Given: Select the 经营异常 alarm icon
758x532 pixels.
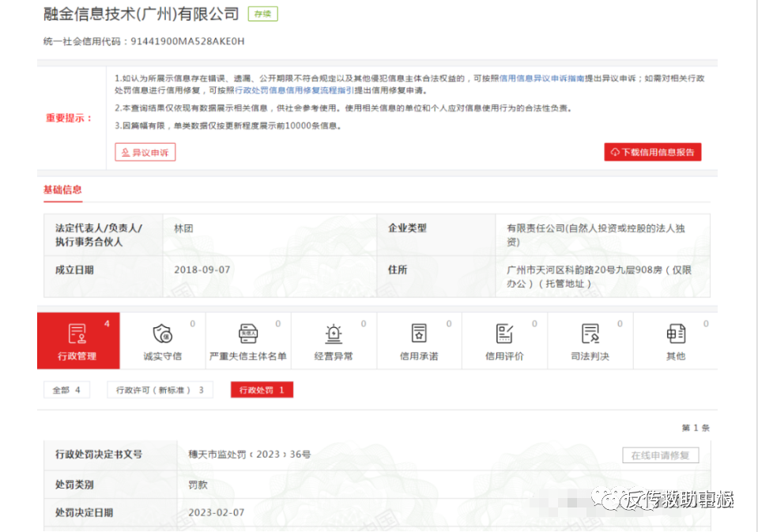Looking at the screenshot, I should click(x=334, y=334).
